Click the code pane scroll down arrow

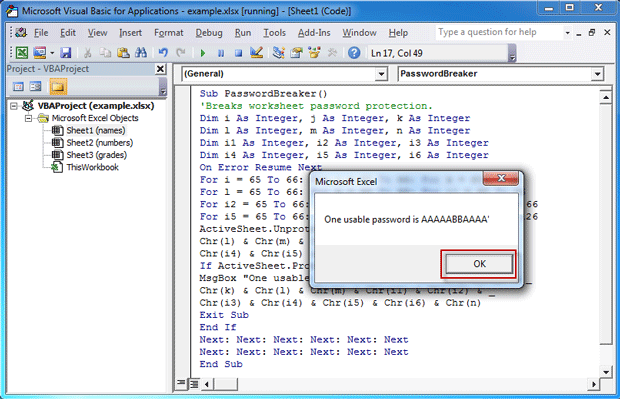[606, 371]
